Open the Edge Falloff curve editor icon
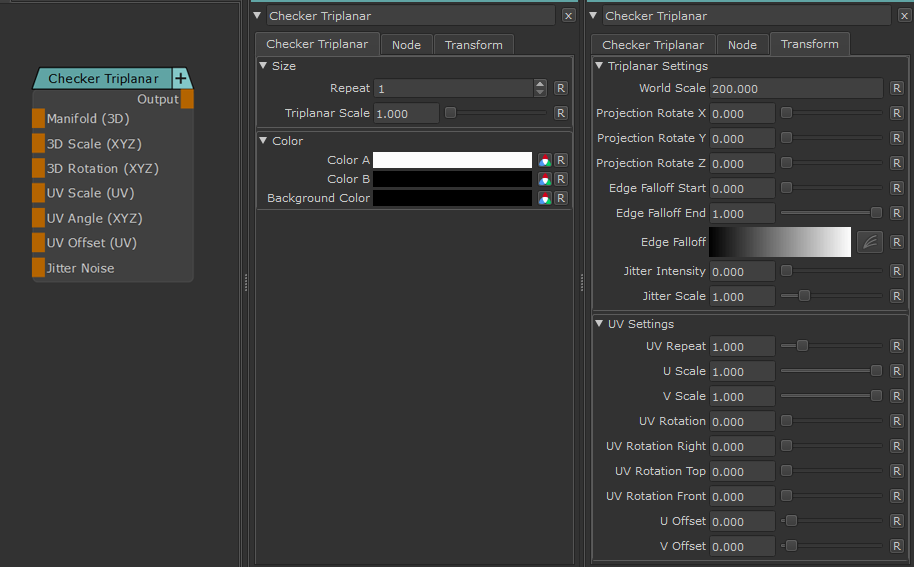 (x=869, y=242)
